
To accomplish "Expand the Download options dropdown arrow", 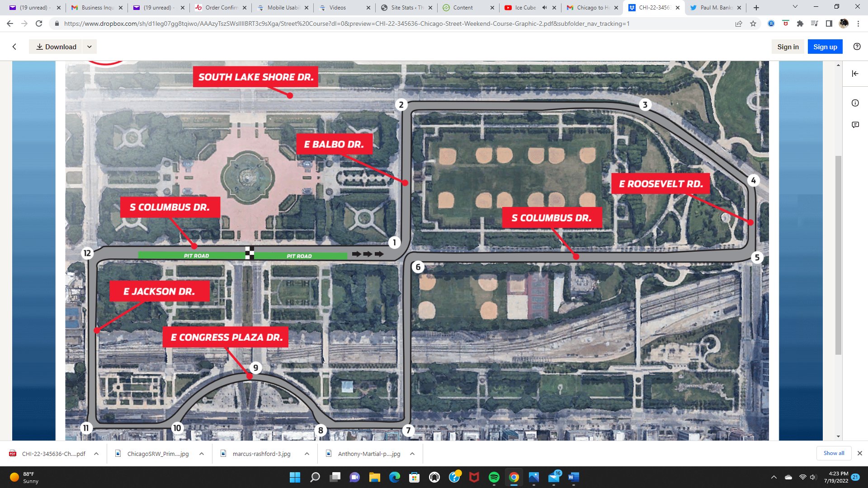I will click(90, 47).
